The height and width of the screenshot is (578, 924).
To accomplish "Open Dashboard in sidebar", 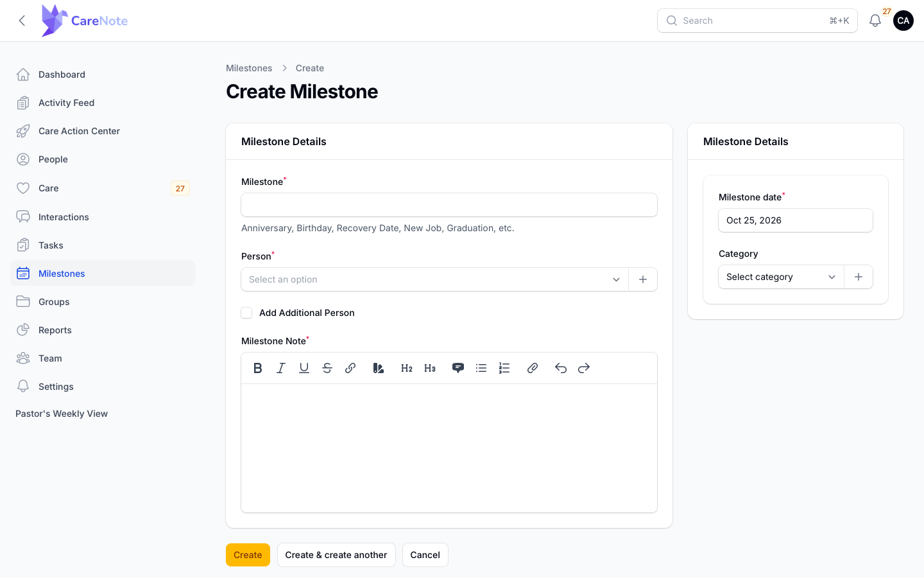I will coord(103,74).
